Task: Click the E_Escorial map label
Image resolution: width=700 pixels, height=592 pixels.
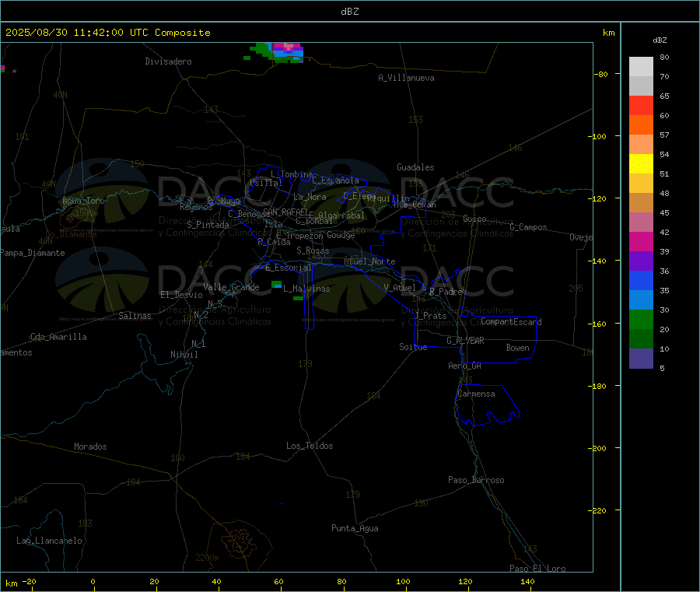Action: click(x=289, y=268)
